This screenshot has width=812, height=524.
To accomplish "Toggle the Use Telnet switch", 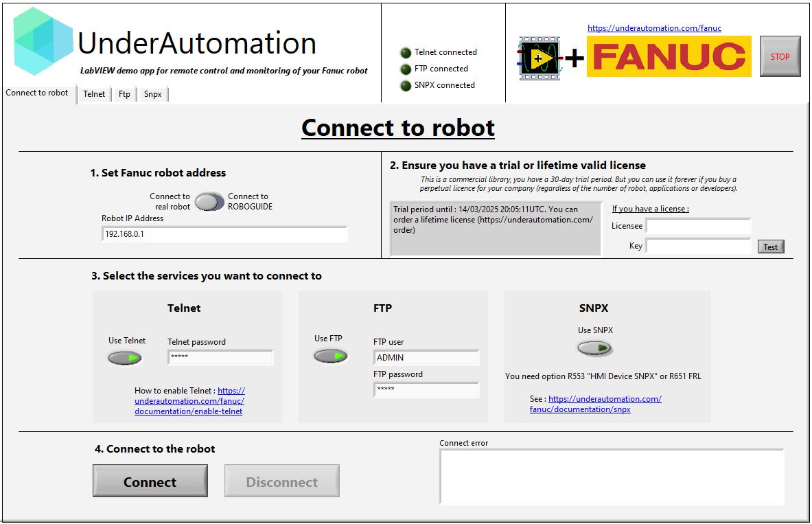I will pyautogui.click(x=125, y=358).
